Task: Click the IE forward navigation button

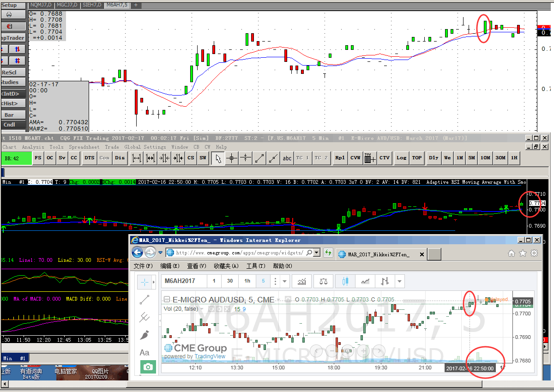Action: click(x=150, y=253)
